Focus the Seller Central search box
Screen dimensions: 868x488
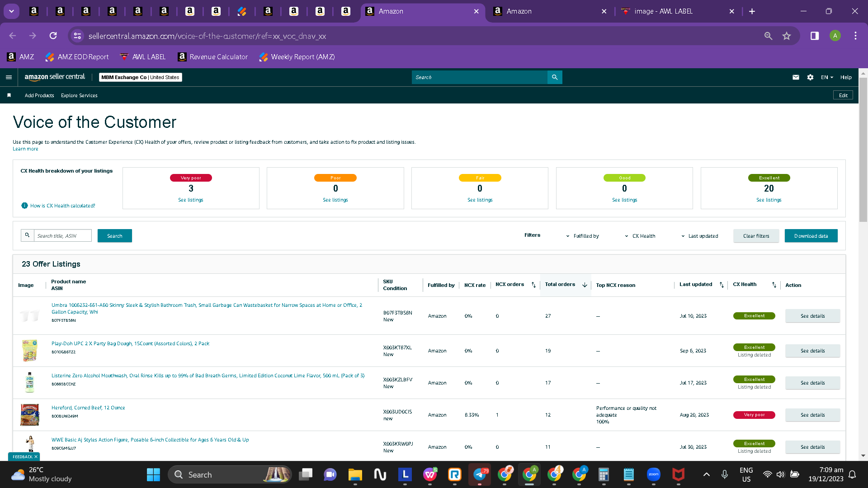coord(480,77)
